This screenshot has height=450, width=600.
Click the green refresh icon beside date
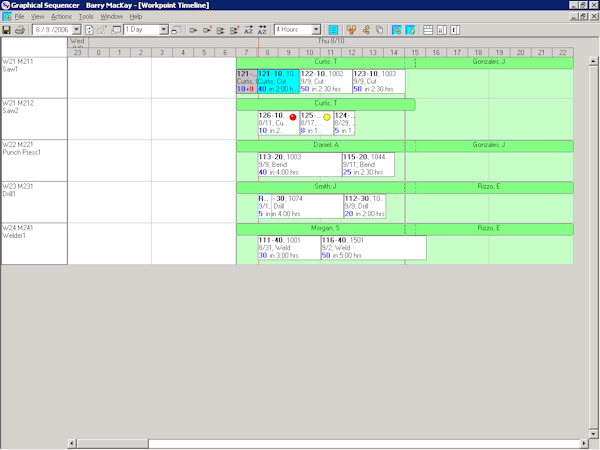(x=90, y=30)
